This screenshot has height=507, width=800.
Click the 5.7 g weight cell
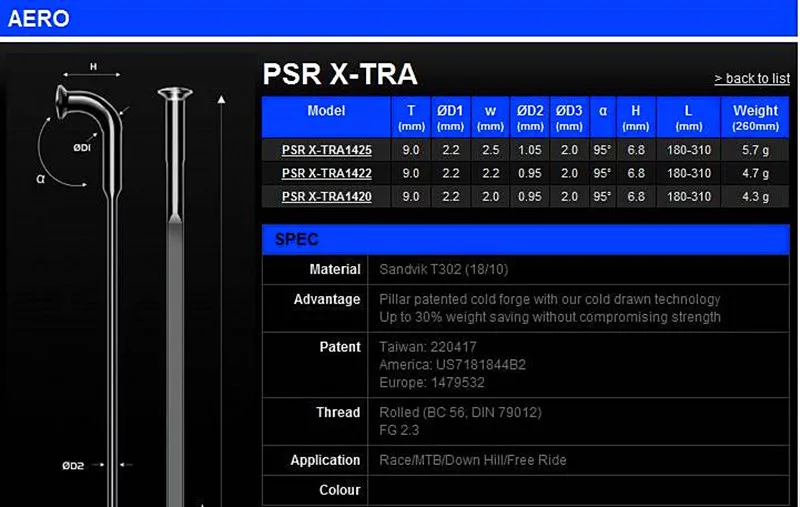[755, 150]
